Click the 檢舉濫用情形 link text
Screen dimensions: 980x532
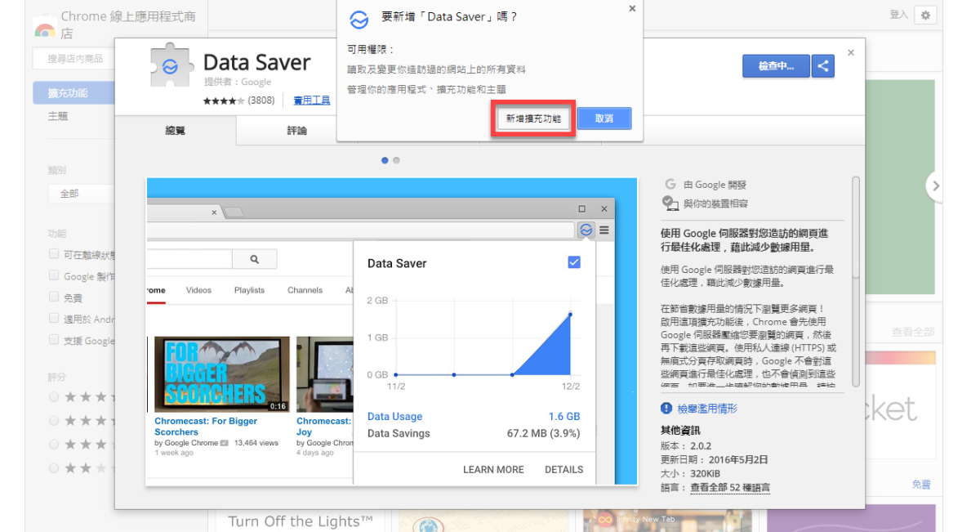click(x=707, y=409)
